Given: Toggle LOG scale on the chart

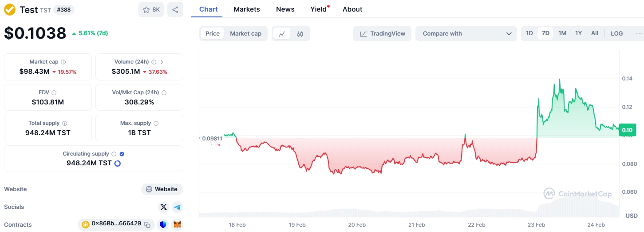Looking at the screenshot, I should 616,33.
